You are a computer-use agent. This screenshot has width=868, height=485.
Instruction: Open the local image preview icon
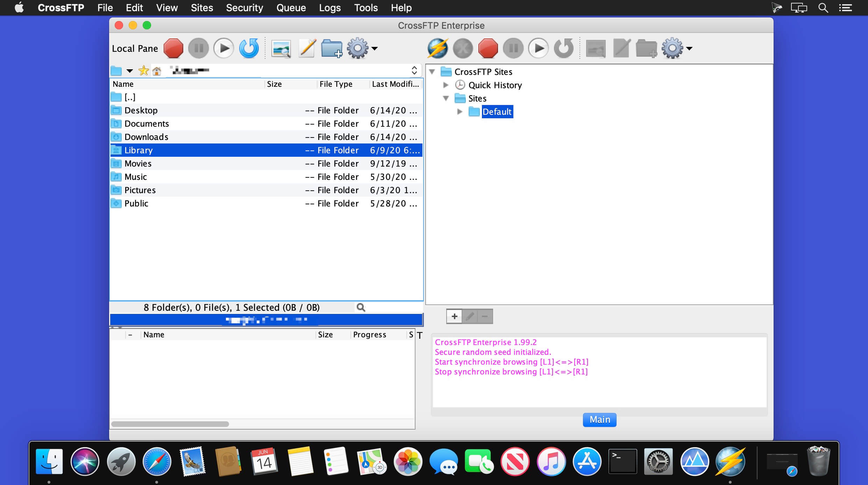281,48
